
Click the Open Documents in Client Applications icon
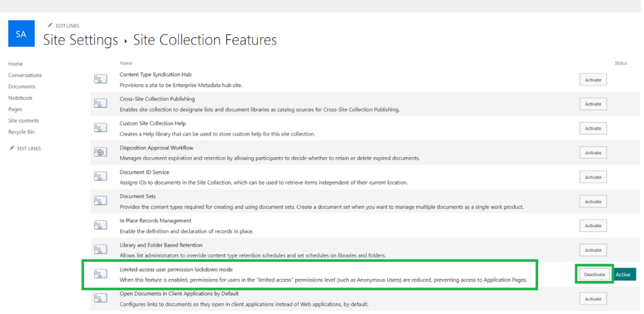[x=100, y=299]
